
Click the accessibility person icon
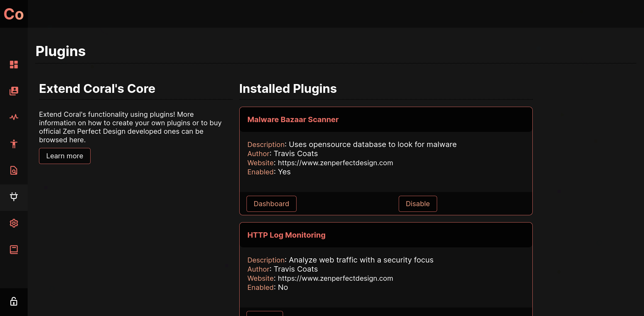(14, 144)
